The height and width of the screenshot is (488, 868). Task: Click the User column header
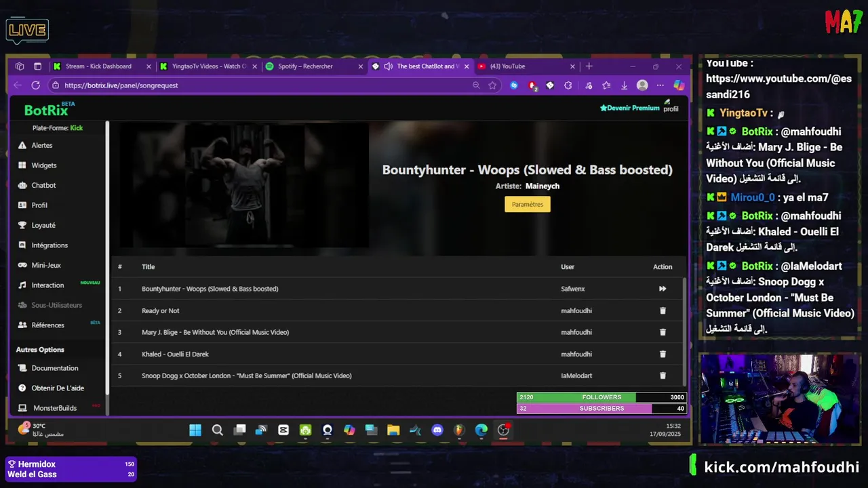pos(568,267)
